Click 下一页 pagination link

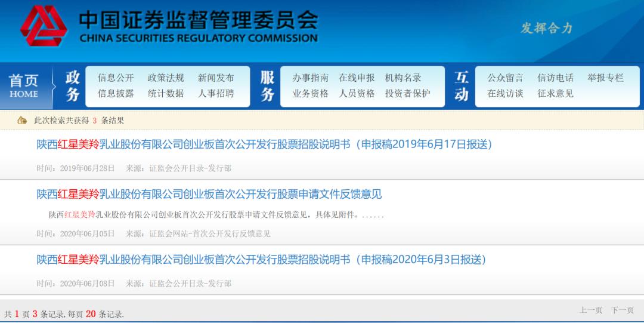coord(623,310)
